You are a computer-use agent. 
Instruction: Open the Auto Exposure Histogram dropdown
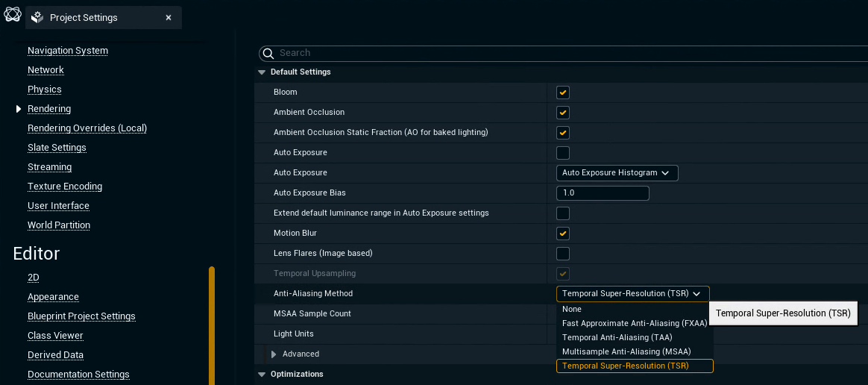coord(617,173)
